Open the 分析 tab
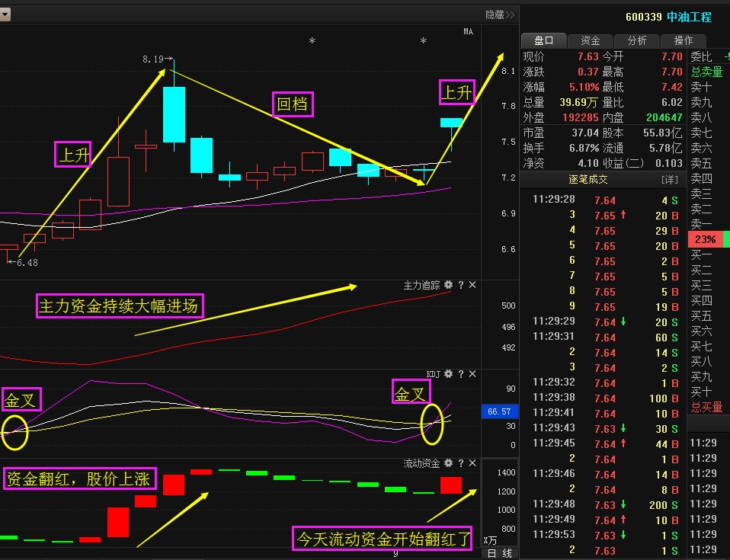Screen dimensions: 730x560 pos(637,40)
